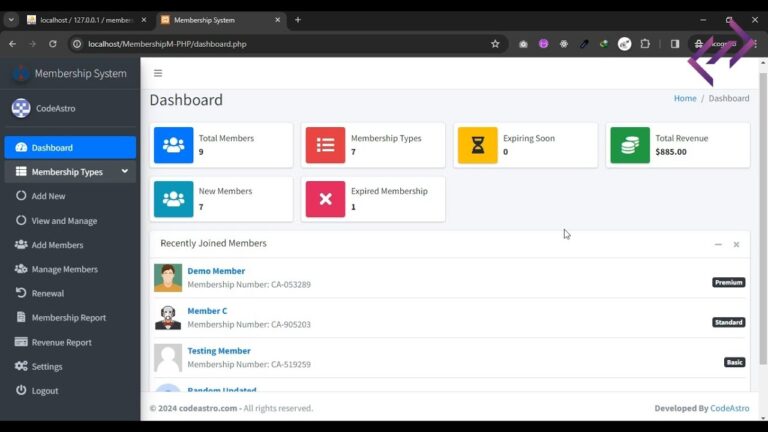This screenshot has height=432, width=768.
Task: Click the address bar URL field
Action: pos(287,44)
